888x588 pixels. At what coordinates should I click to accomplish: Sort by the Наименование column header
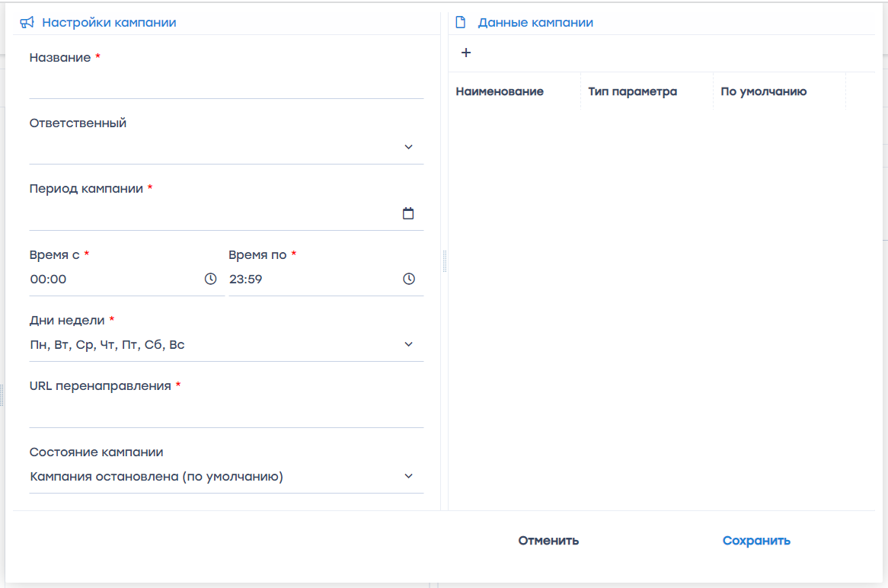500,91
